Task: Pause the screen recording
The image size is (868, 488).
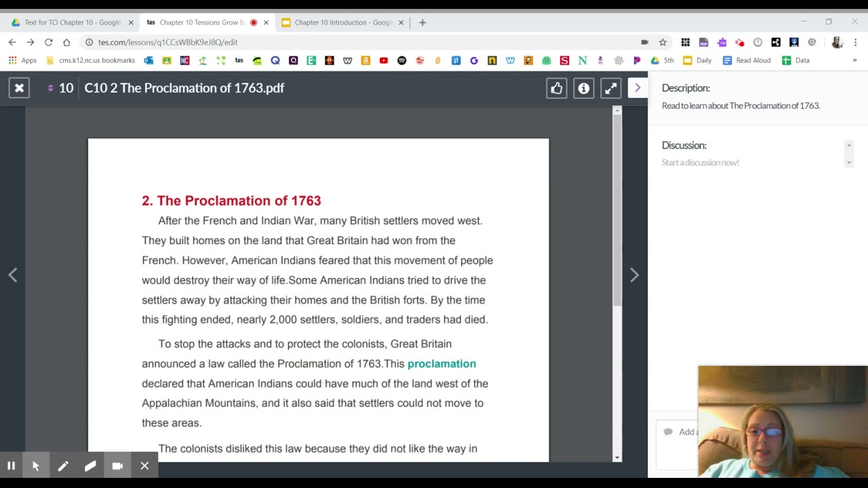Action: pos(11,466)
